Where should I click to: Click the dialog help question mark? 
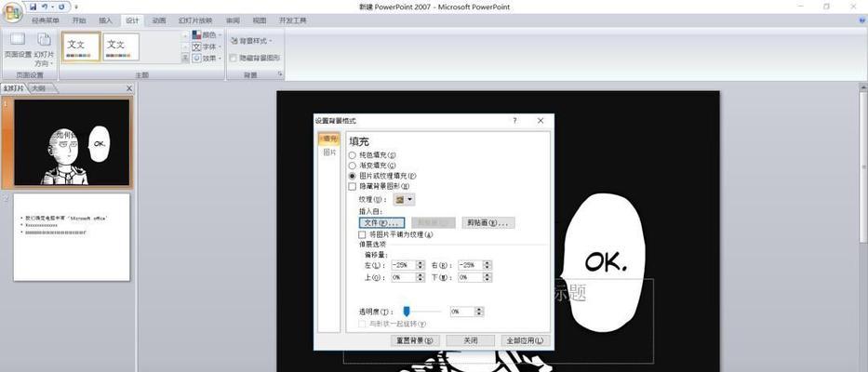coord(514,121)
